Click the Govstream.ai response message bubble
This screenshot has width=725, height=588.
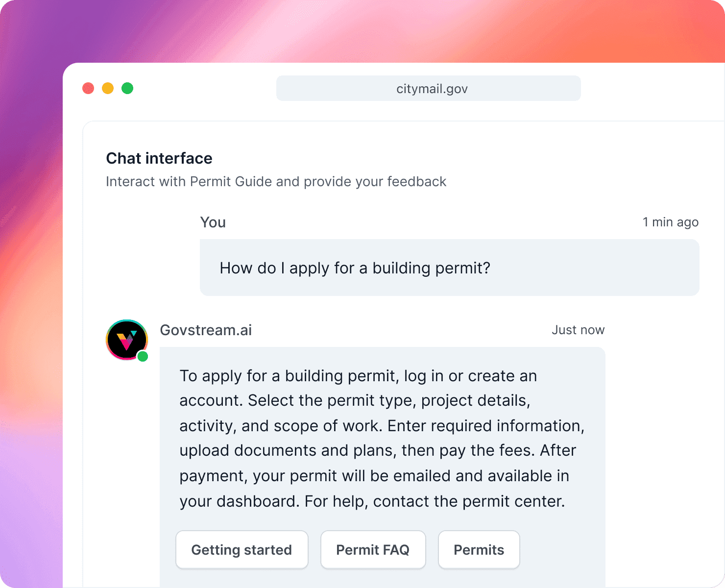tap(382, 439)
